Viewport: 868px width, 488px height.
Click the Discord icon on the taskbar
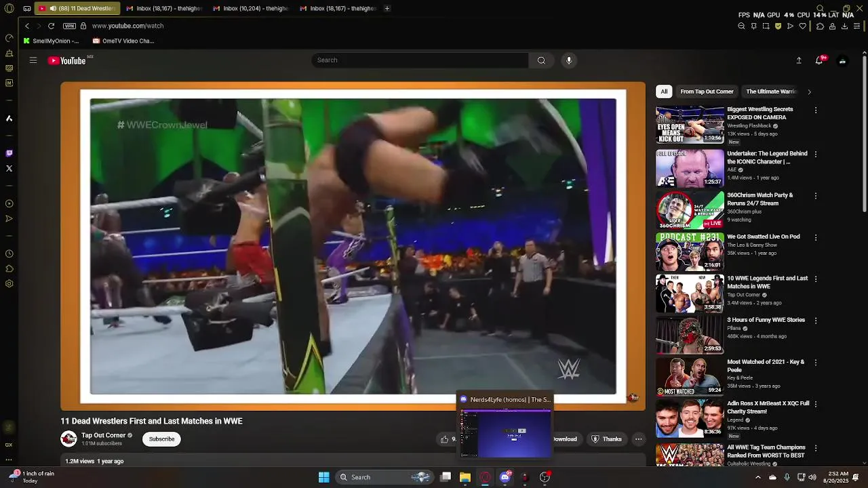point(505,477)
